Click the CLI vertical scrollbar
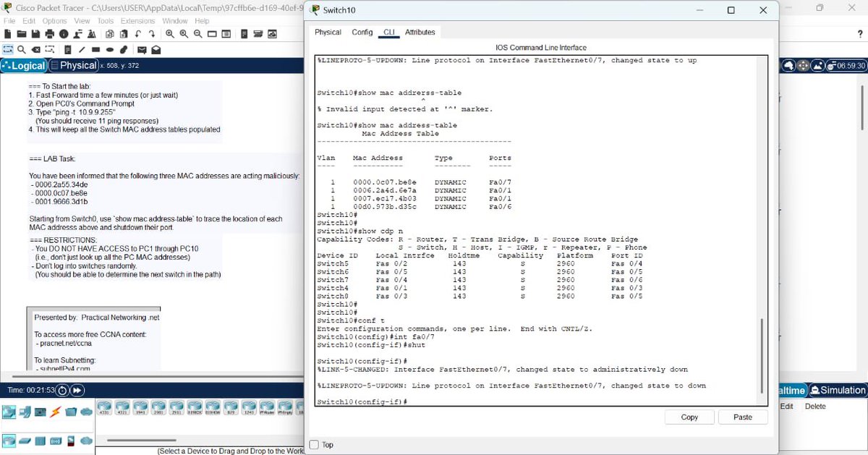The height and width of the screenshot is (455, 868). 761,354
